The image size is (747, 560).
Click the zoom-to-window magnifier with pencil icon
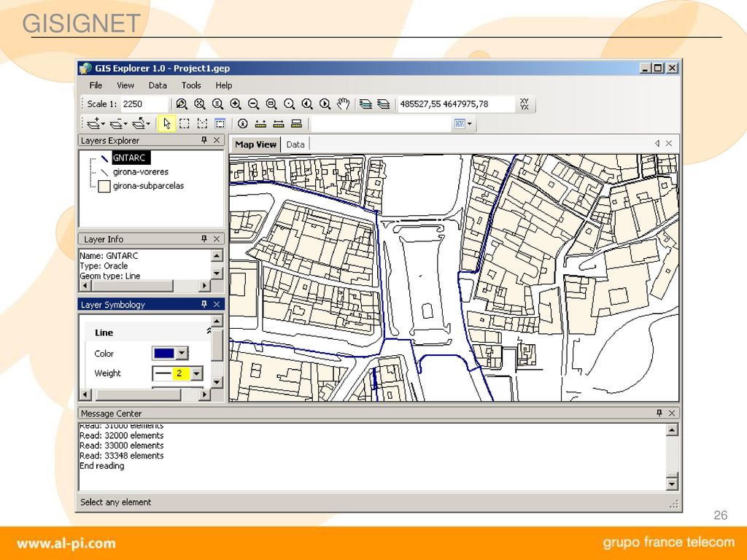(182, 104)
